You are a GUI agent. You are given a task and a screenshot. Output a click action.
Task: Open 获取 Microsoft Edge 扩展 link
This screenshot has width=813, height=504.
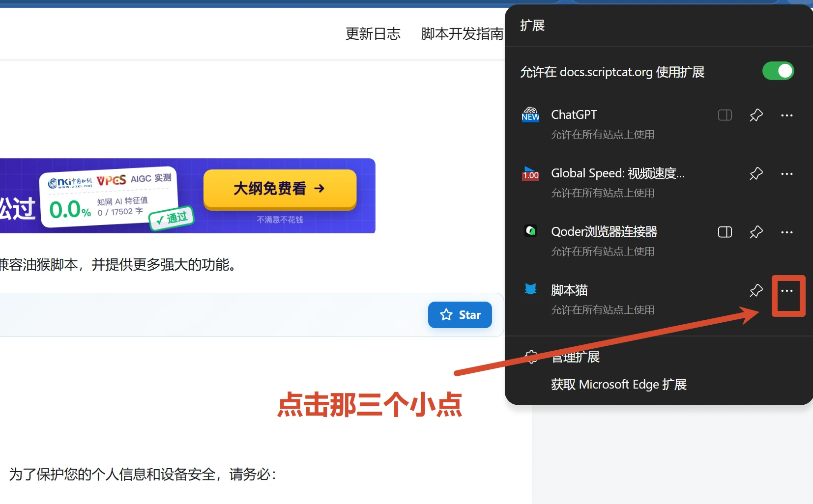click(x=618, y=385)
